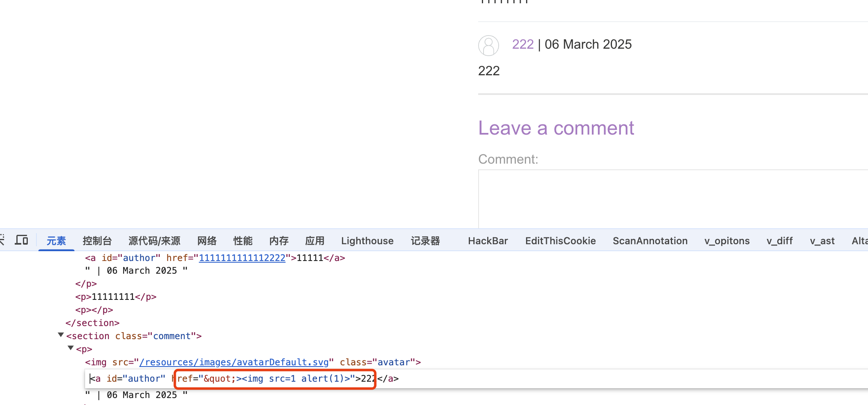This screenshot has height=405, width=868.
Task: Open the 应用 tab
Action: point(315,241)
